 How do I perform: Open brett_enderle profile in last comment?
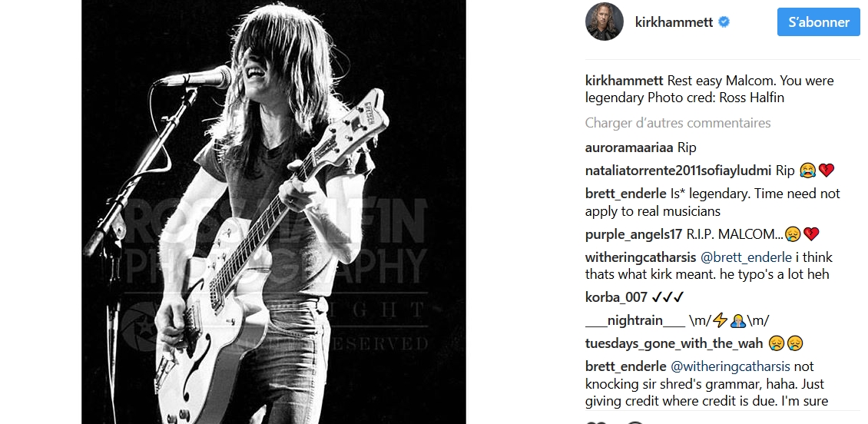tap(625, 366)
